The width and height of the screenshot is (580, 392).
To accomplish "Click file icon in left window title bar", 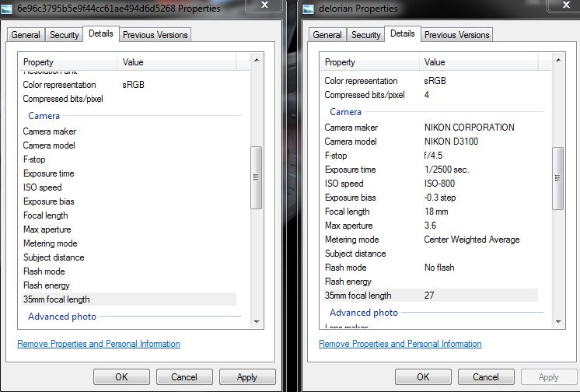I will click(6, 9).
